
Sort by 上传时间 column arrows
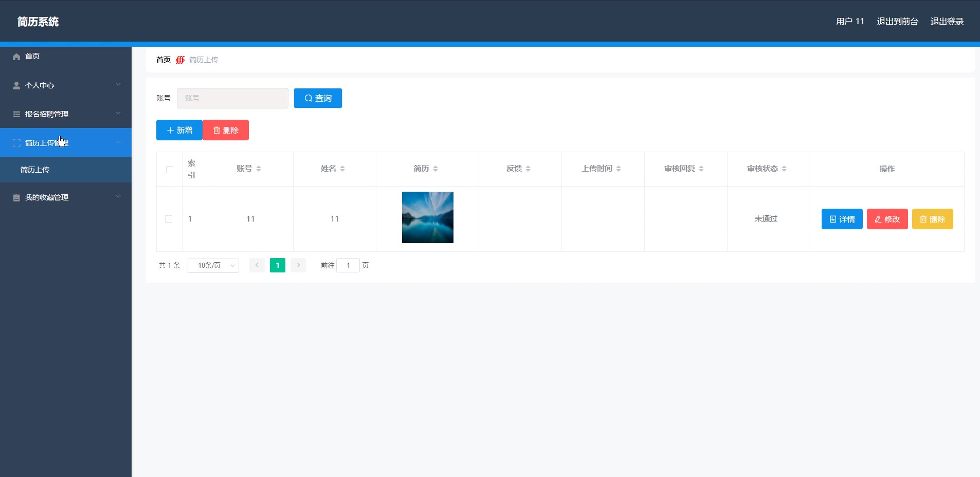tap(619, 169)
